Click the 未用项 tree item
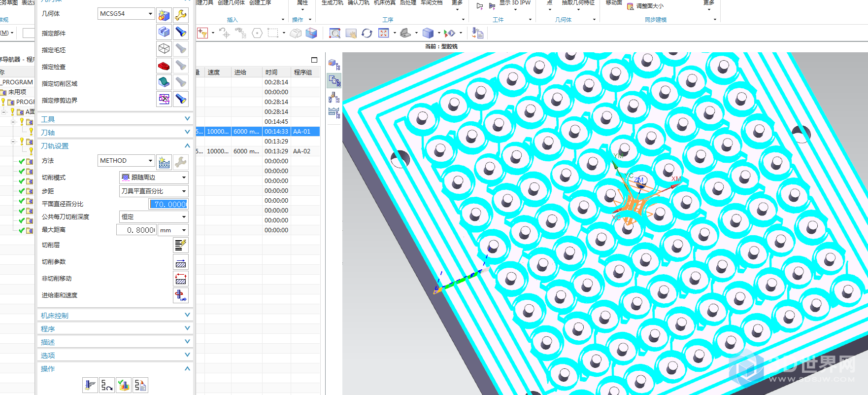The width and height of the screenshot is (868, 395). (x=17, y=92)
